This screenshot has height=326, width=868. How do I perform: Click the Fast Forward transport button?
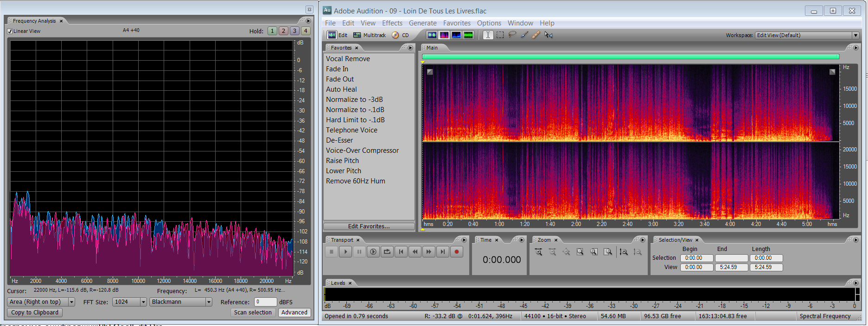pos(429,252)
